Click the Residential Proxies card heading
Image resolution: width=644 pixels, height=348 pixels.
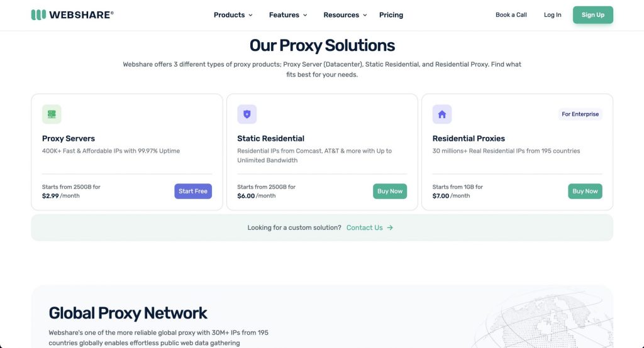[x=469, y=138]
